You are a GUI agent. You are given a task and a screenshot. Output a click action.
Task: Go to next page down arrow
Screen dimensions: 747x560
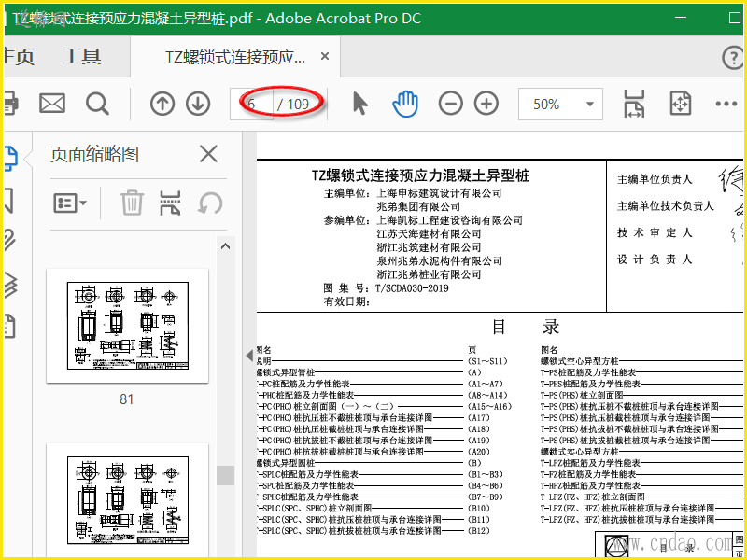coord(198,104)
